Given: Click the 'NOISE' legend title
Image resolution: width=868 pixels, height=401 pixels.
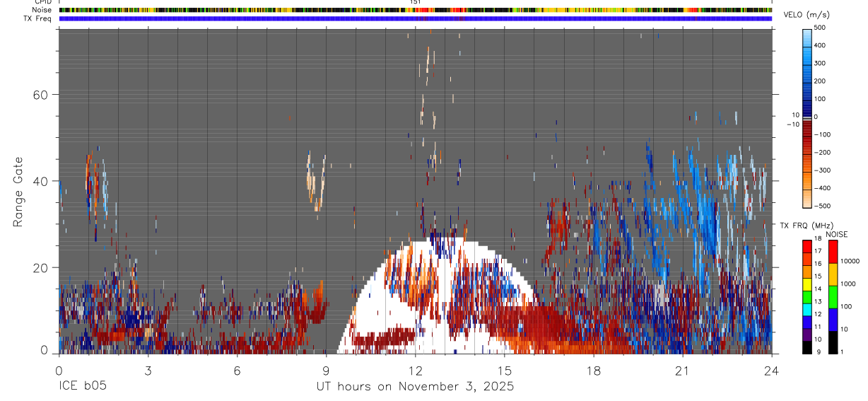Looking at the screenshot, I should click(x=837, y=234).
